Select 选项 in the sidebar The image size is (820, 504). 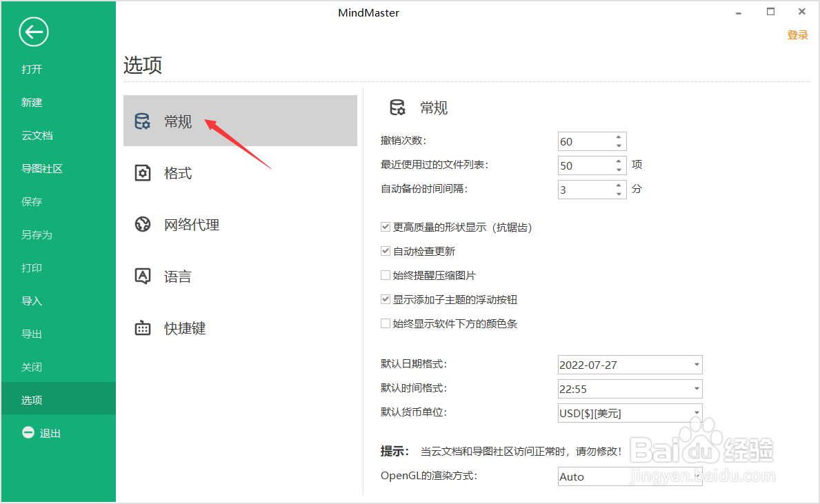click(x=58, y=400)
